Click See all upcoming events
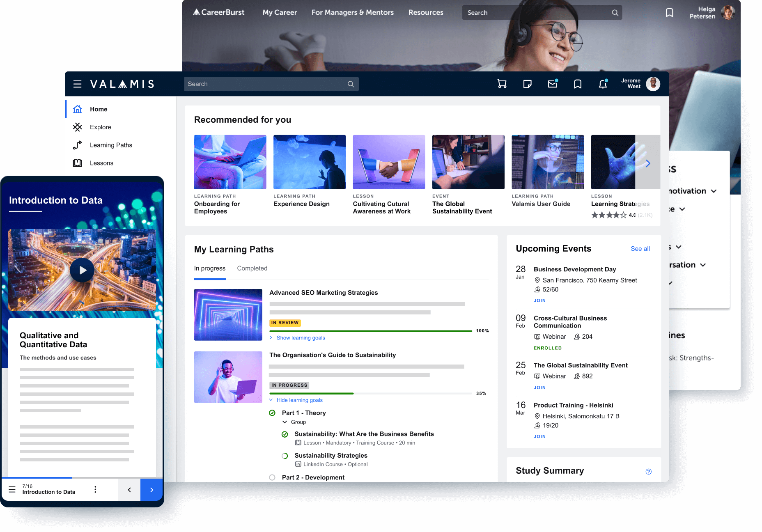Viewport: 762px width, 532px height. point(640,249)
